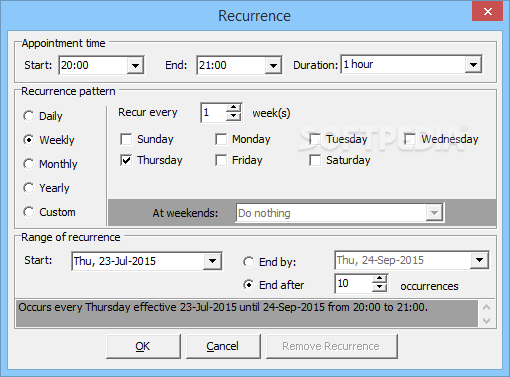
Task: Enable the Friday checkbox
Action: point(221,160)
